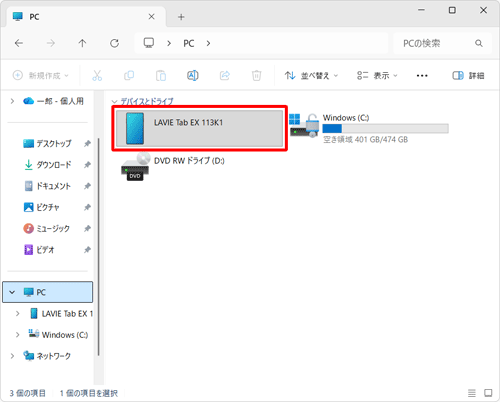The image size is (500, 402).
Task: Click the 空き領域 401 GB/474 GB text
Action: point(366,140)
